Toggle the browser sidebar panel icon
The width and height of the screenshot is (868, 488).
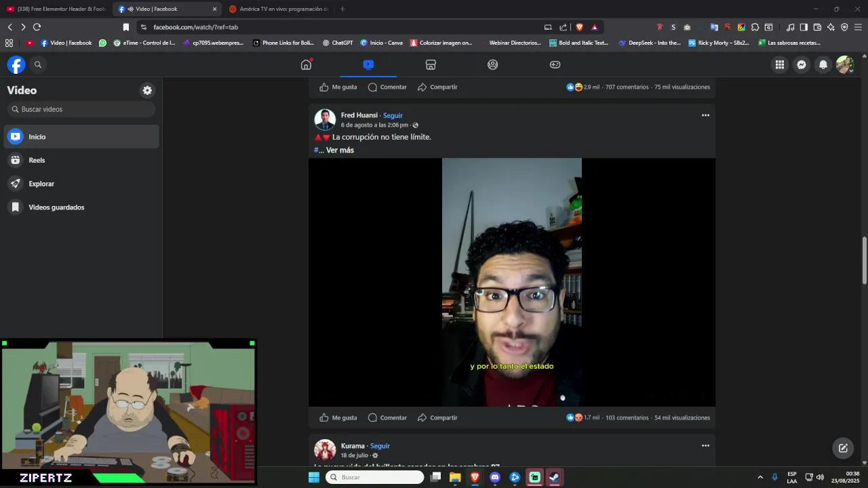click(804, 27)
